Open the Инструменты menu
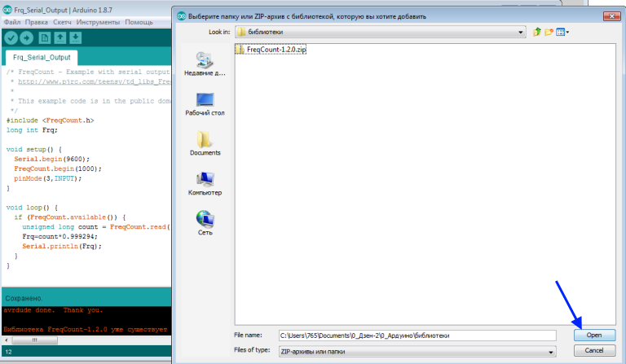626x364 pixels. [98, 22]
